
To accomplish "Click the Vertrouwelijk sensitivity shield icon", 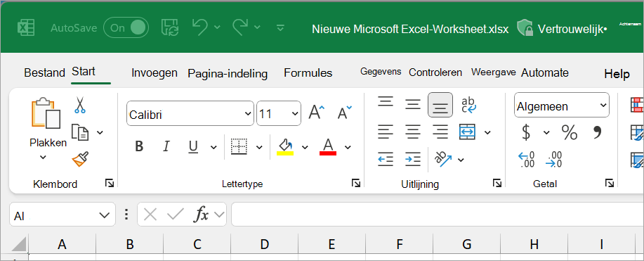I will click(525, 27).
